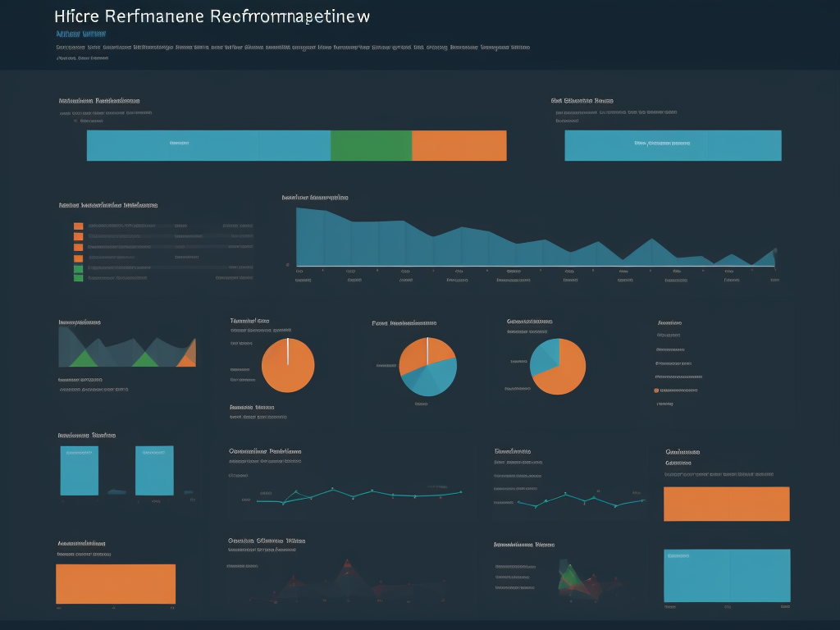This screenshot has height=630, width=840.
Task: Click the blue segment of the stacked bar
Action: 208,145
